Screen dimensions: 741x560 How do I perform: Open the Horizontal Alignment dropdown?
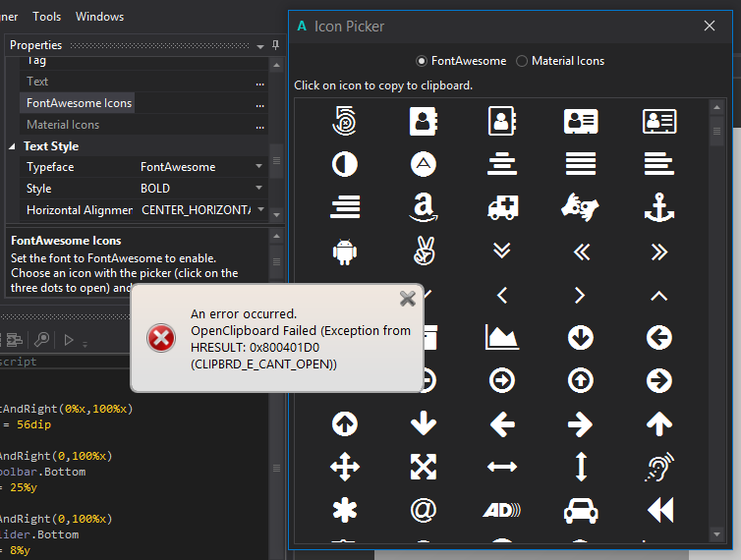(x=259, y=210)
